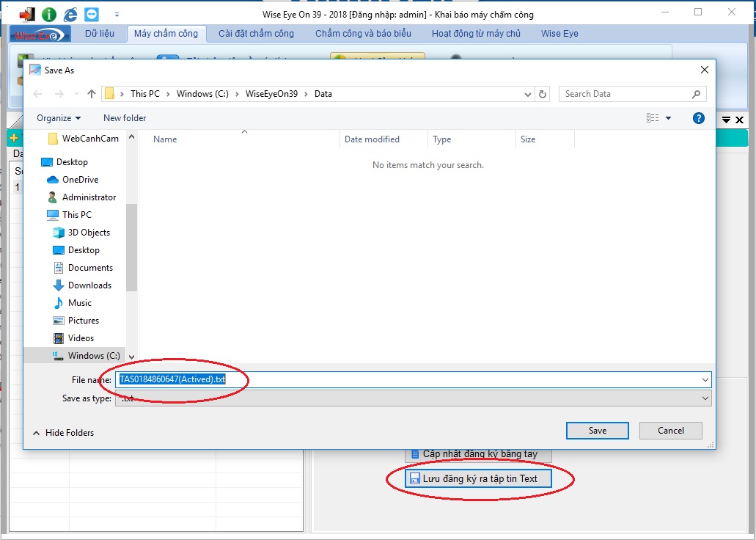Viewport: 756px width, 540px height.
Task: Refresh the Data folder listing
Action: pos(543,94)
